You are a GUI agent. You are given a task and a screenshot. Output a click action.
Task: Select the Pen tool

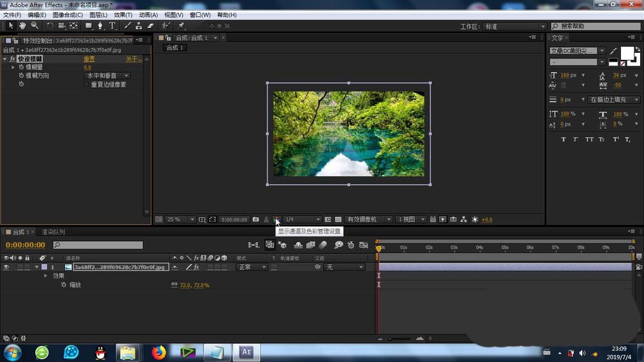click(x=100, y=26)
